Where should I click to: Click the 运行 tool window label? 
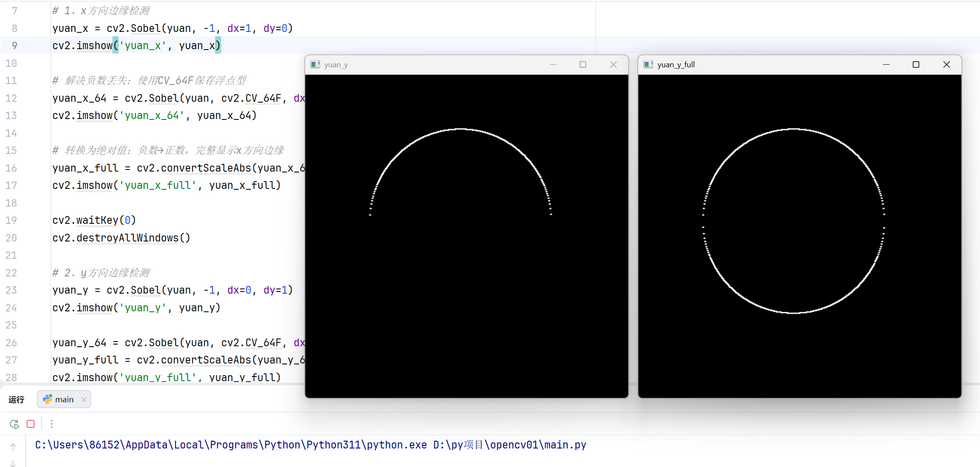point(16,399)
